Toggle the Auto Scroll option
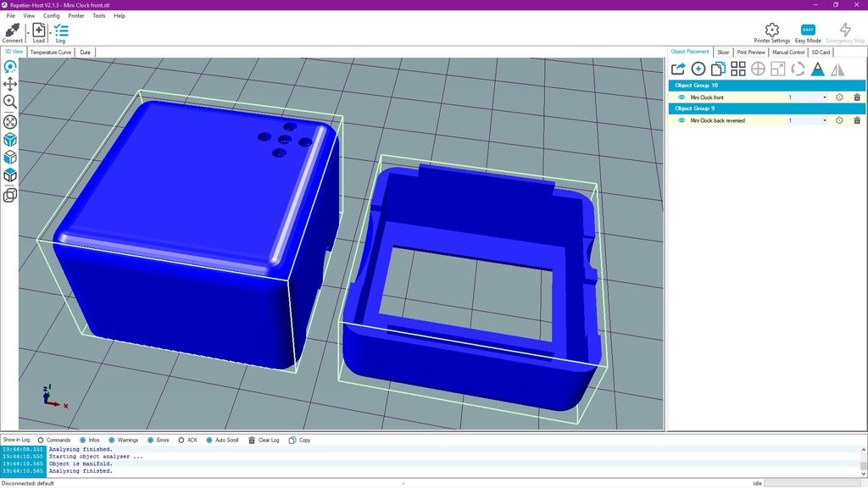This screenshot has width=868, height=488. coord(222,440)
